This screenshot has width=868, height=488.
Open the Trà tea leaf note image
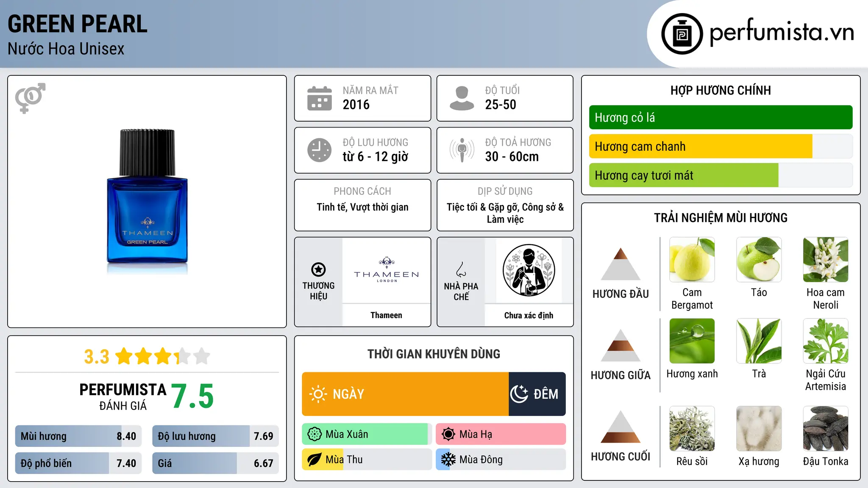pyautogui.click(x=759, y=341)
